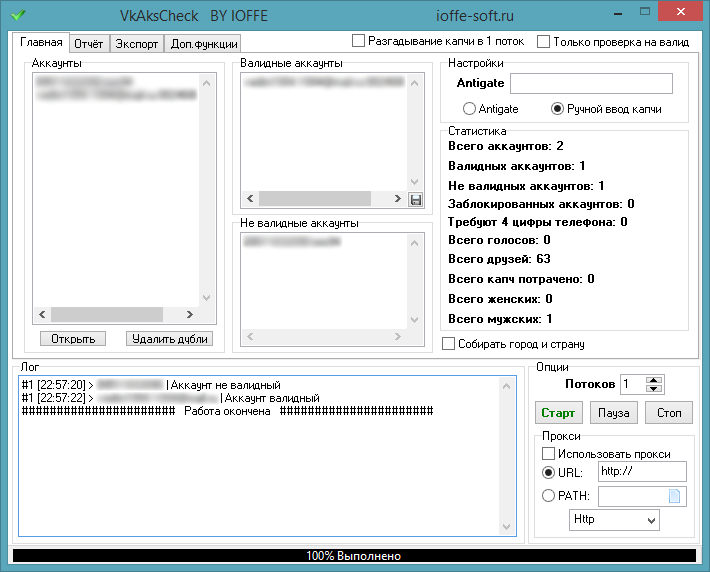Open the Доп.функции tab
Screen dimensions: 710x572
[204, 44]
